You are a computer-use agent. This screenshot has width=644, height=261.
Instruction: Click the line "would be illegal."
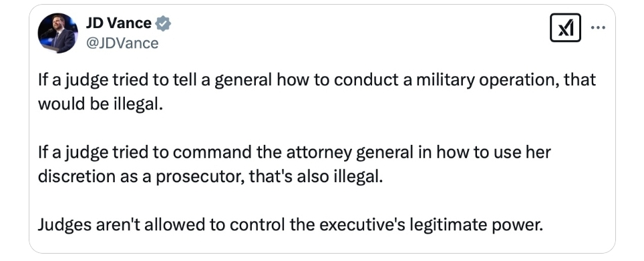pyautogui.click(x=101, y=104)
